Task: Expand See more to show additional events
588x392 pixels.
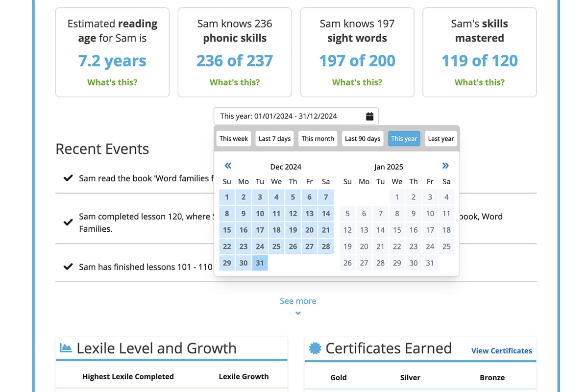Action: coord(298,301)
